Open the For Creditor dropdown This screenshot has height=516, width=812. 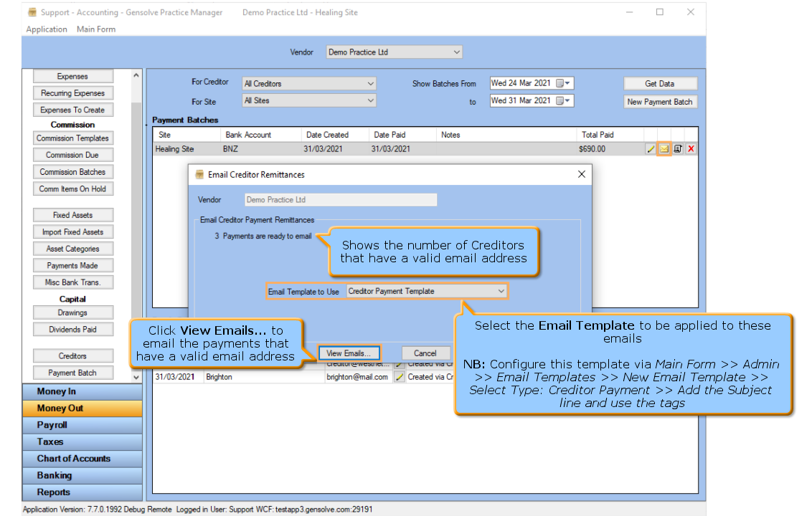(x=370, y=84)
